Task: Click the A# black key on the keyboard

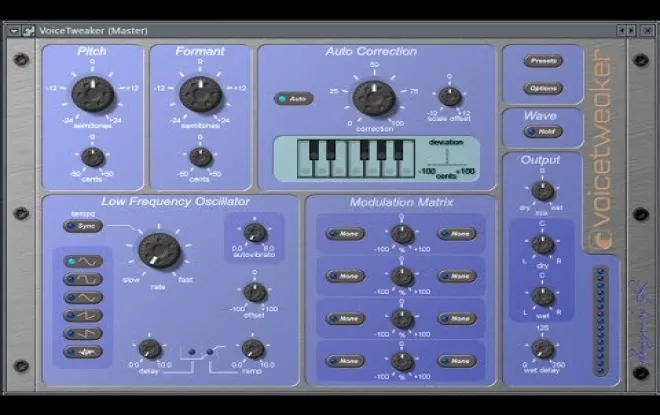Action: pos(398,150)
